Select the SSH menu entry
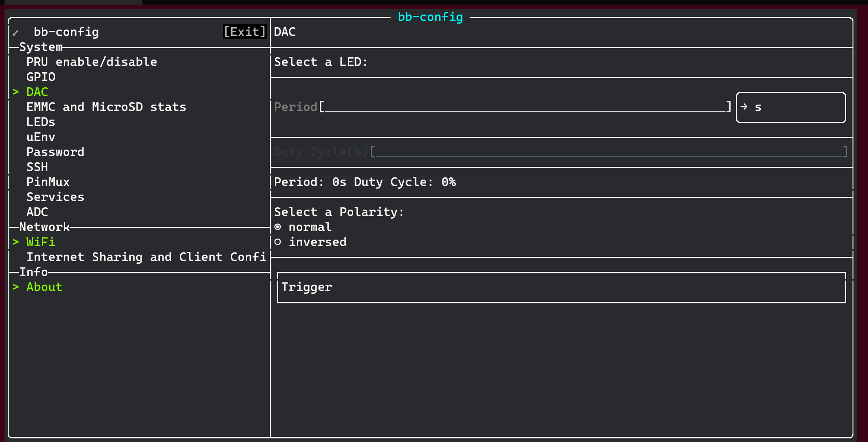 point(37,167)
